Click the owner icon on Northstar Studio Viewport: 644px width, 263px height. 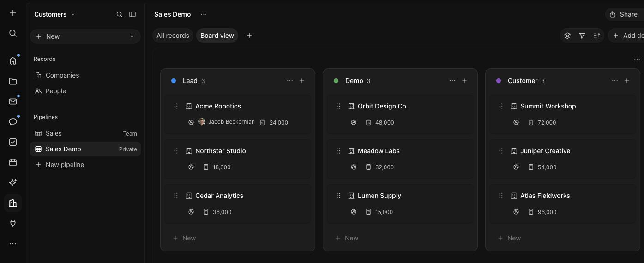coord(191,167)
